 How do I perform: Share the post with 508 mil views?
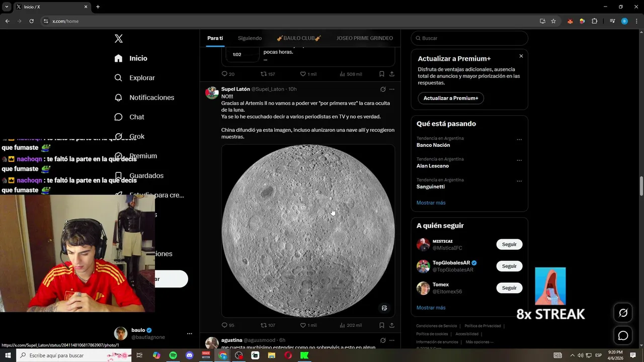pyautogui.click(x=392, y=74)
